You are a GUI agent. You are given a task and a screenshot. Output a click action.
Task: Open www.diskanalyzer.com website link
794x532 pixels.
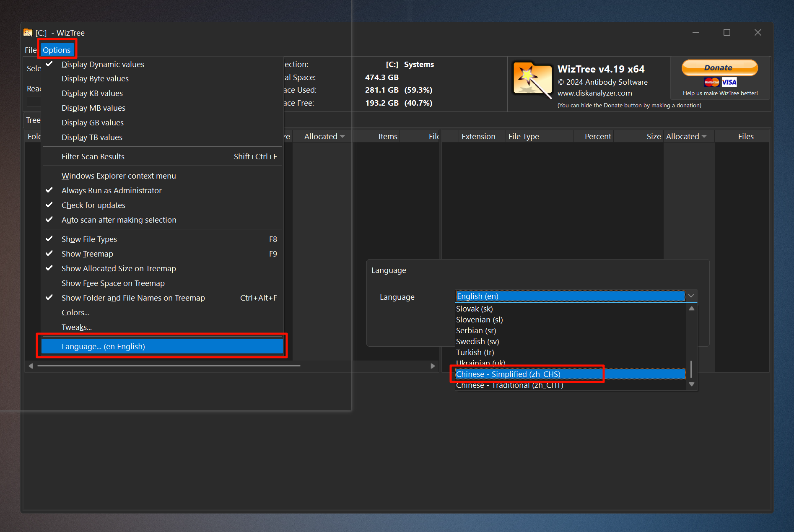[x=594, y=93]
